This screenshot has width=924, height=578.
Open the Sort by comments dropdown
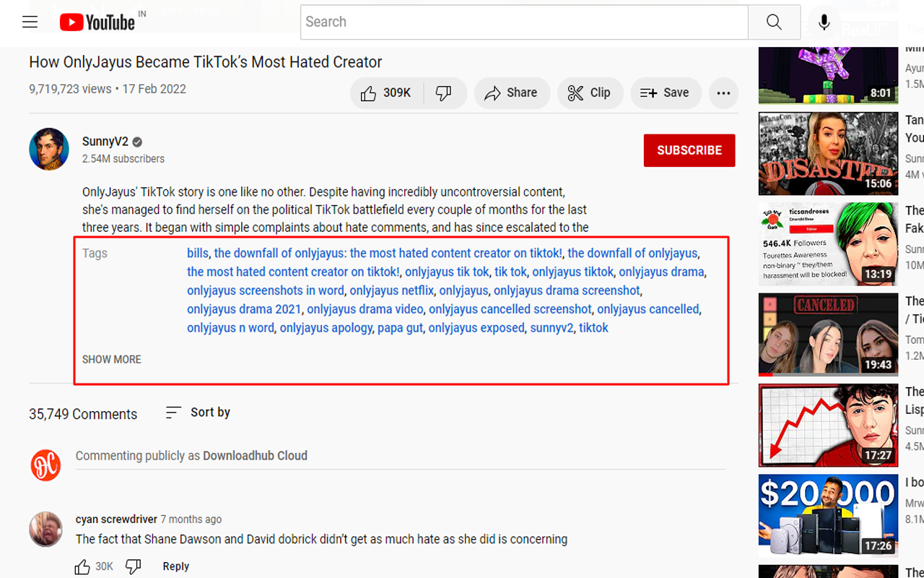tap(198, 413)
